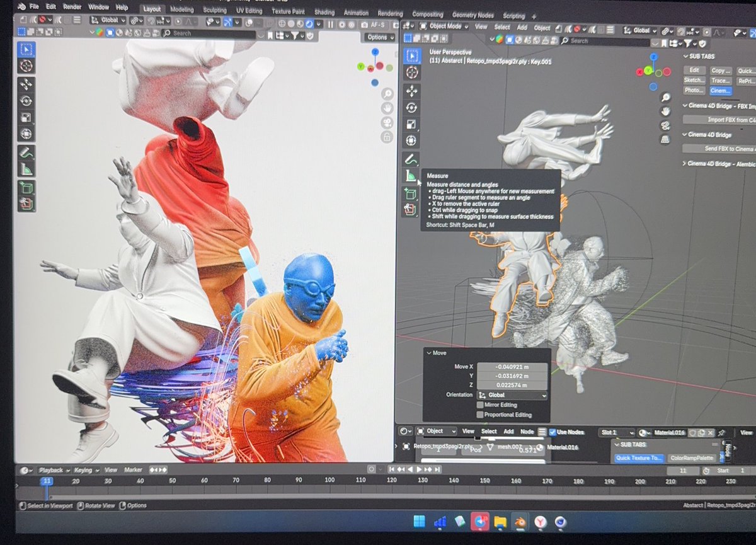Click the zoom magnifier icon in right viewport
756x545 pixels.
point(666,98)
